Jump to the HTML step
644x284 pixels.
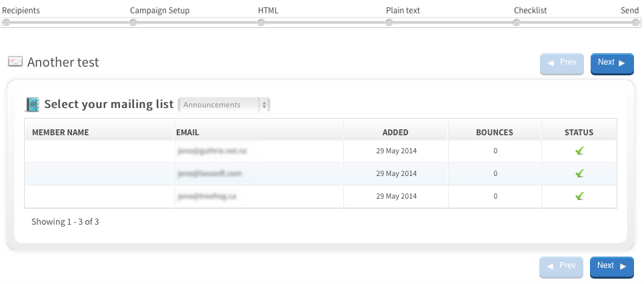[x=268, y=11]
